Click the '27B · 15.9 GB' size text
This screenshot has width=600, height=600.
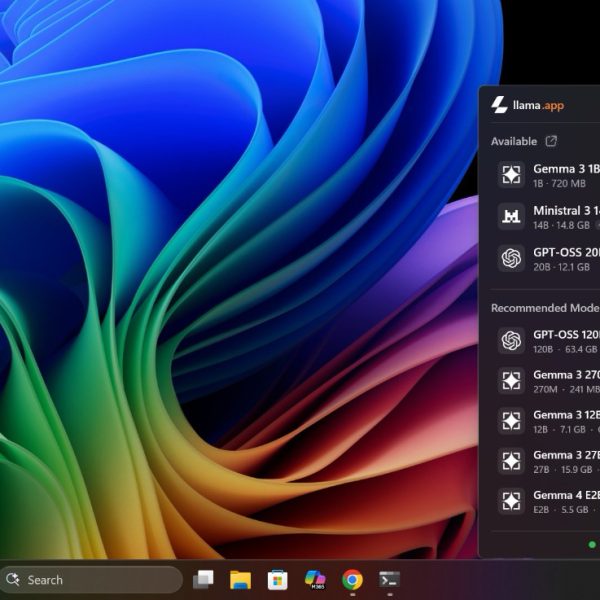tap(562, 470)
